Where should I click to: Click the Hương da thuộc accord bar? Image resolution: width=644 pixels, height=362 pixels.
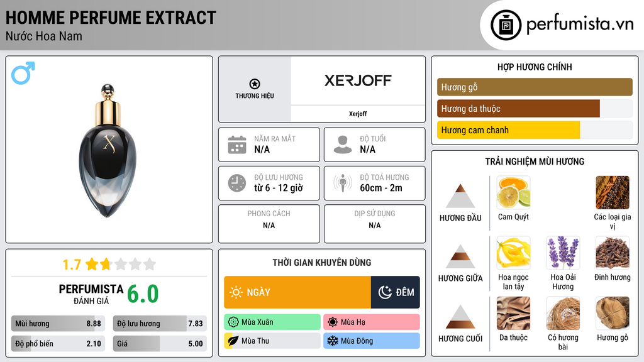click(x=518, y=109)
